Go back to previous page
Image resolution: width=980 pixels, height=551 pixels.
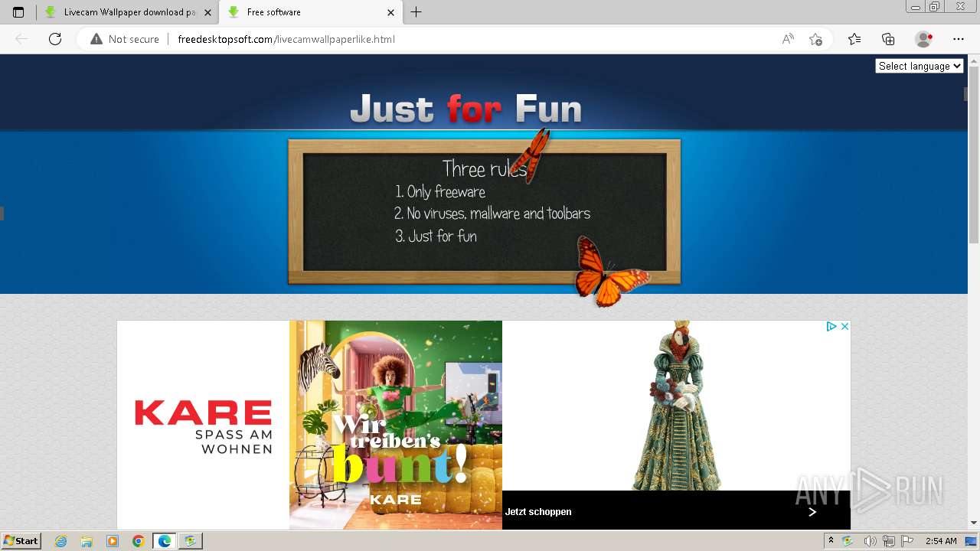click(21, 39)
